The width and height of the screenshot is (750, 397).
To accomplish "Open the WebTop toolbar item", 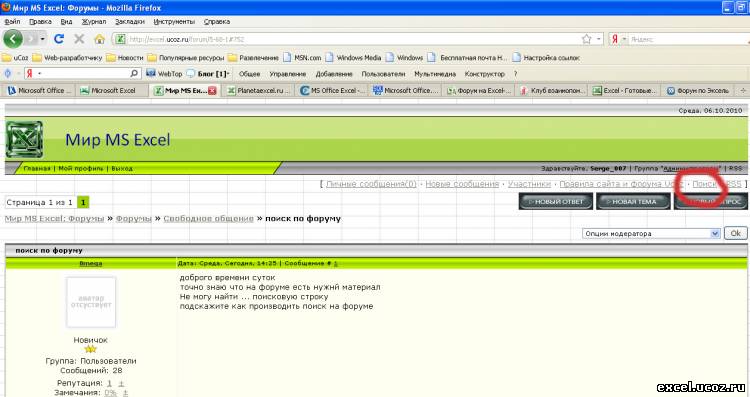I will point(164,74).
